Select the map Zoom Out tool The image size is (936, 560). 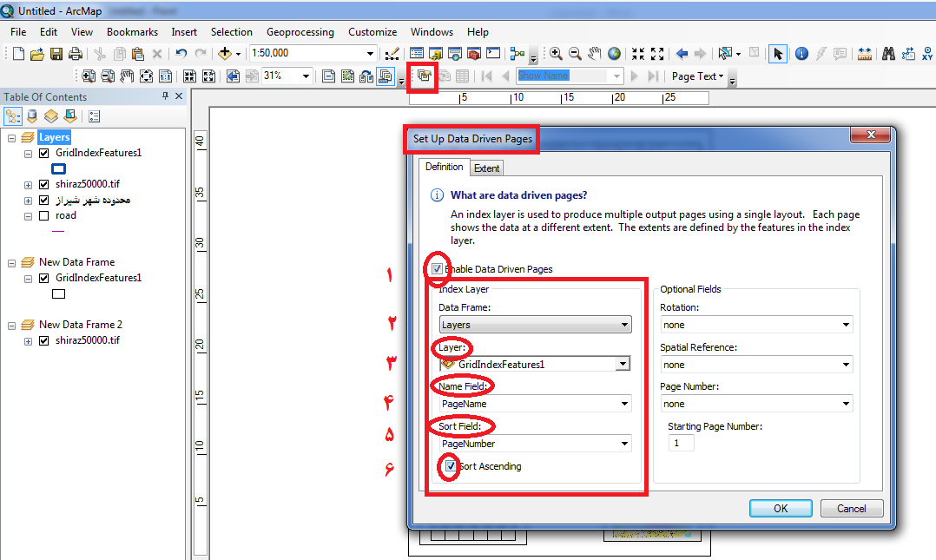(575, 54)
